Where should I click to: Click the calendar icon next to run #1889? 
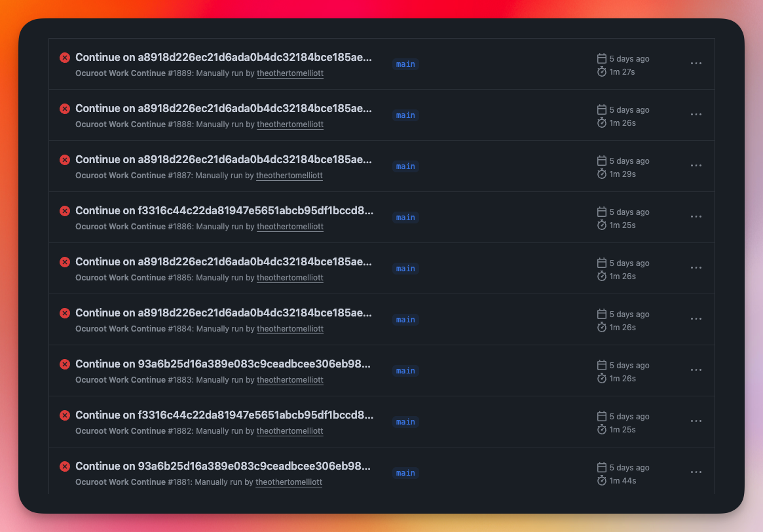point(601,58)
